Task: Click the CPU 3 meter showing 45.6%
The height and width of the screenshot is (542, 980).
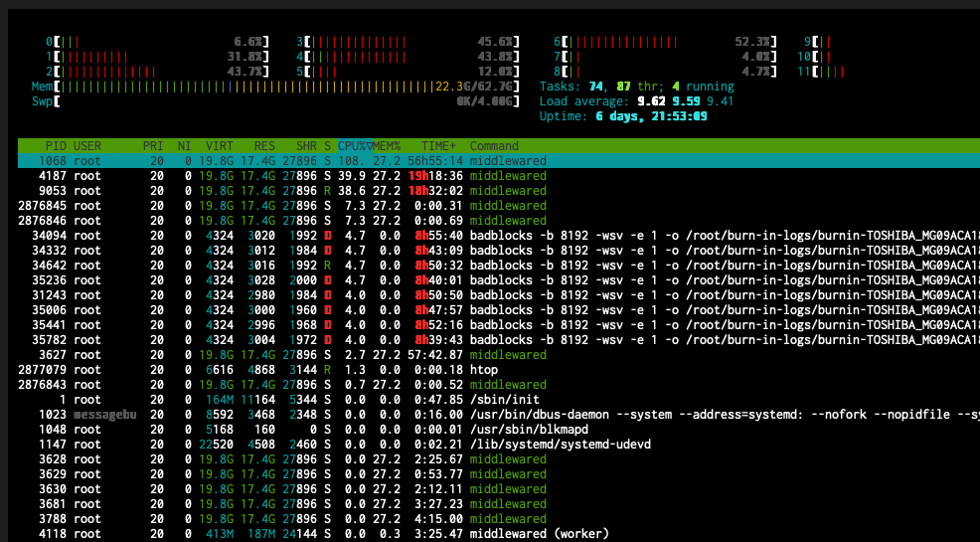Action: coord(408,42)
